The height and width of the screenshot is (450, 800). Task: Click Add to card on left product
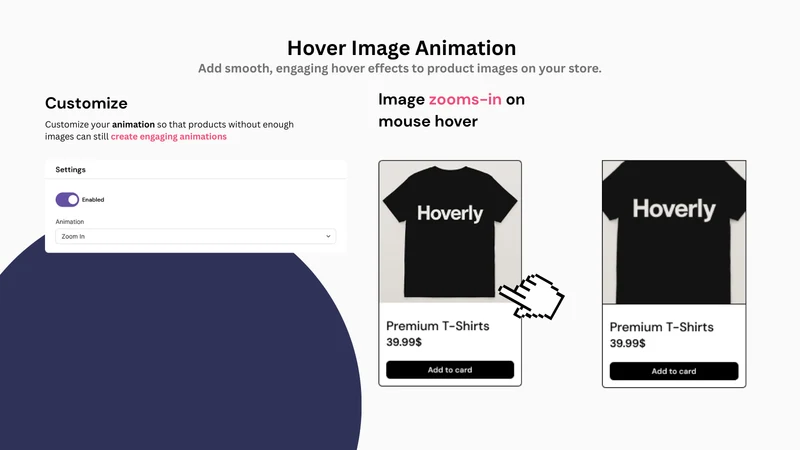coord(449,370)
